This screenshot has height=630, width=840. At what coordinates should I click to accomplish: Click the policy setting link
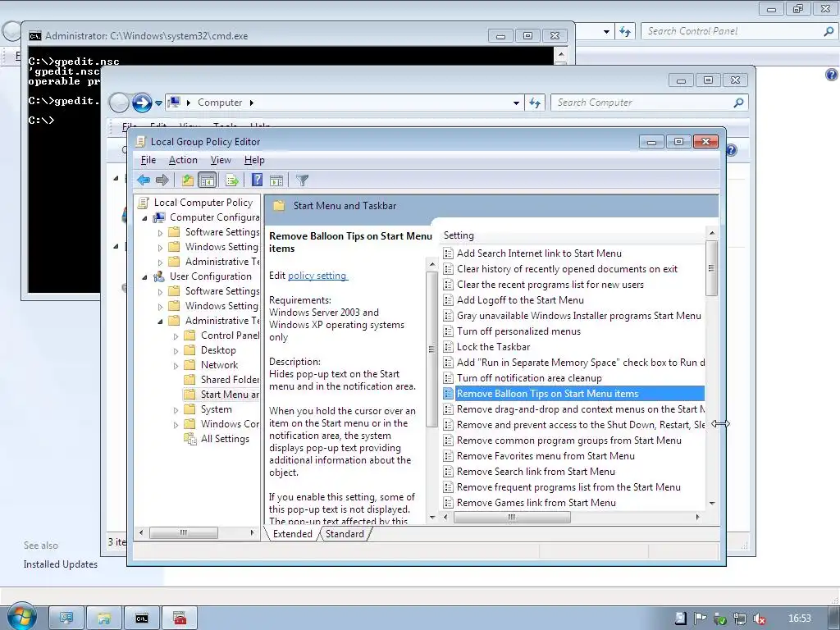click(317, 276)
